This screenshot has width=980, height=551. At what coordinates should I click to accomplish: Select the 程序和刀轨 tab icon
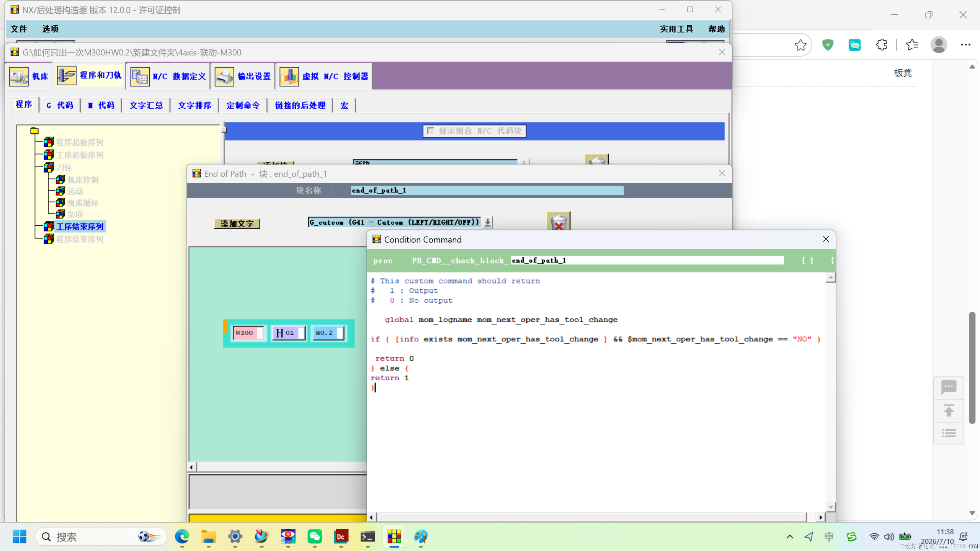point(67,75)
